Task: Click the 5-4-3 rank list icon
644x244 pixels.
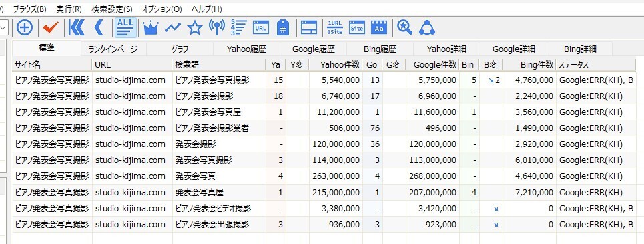Action: pyautogui.click(x=239, y=27)
